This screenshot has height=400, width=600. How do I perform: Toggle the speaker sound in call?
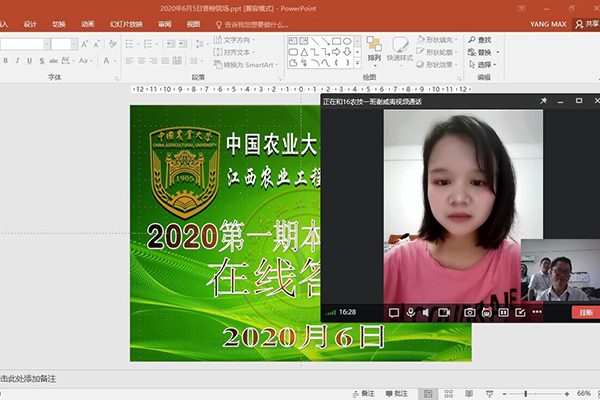425,312
